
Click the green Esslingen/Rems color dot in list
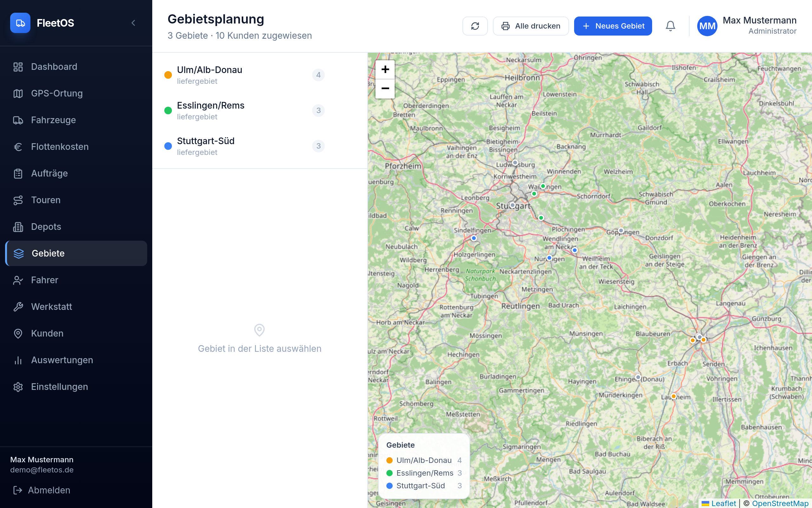point(168,110)
